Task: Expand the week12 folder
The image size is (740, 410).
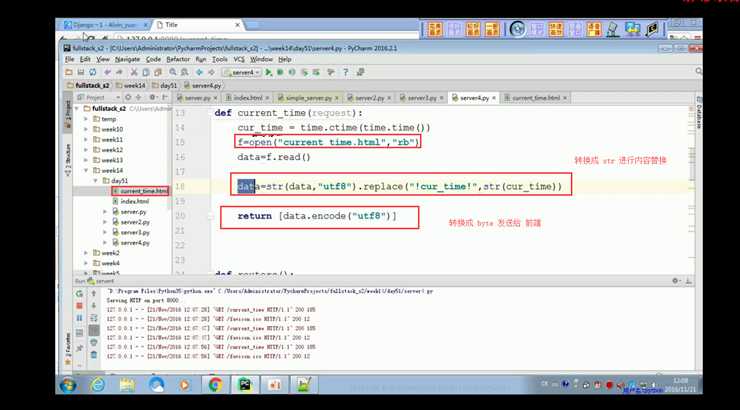Action: click(86, 150)
